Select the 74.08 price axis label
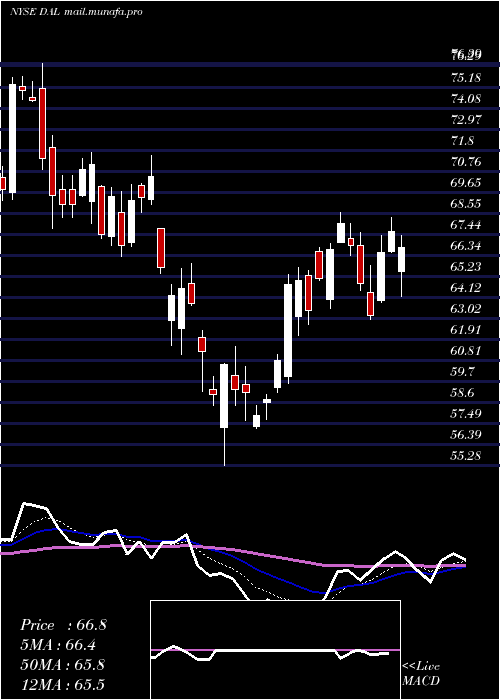The width and height of the screenshot is (500, 700). point(466,99)
